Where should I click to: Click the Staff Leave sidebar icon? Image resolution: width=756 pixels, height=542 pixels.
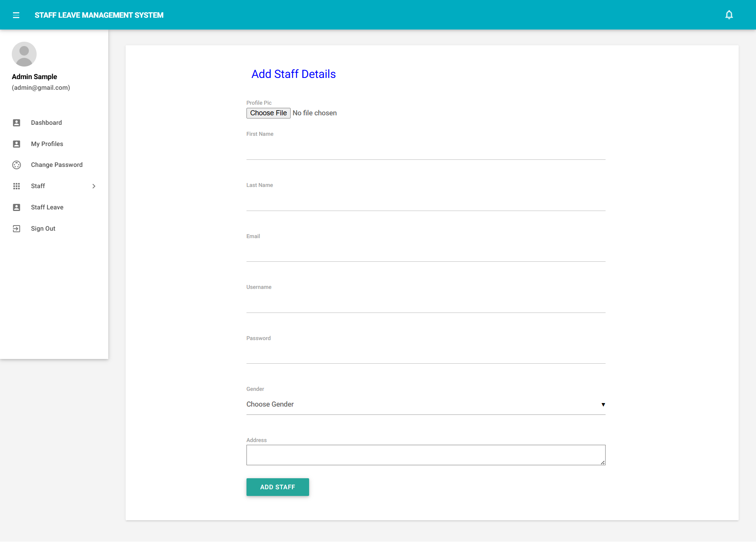[x=17, y=207]
